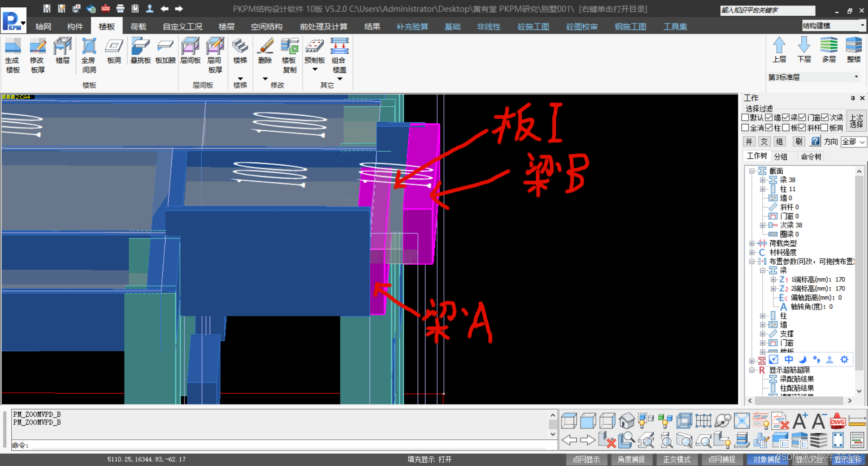
Task: Open the 预制板 tool
Action: (315, 47)
